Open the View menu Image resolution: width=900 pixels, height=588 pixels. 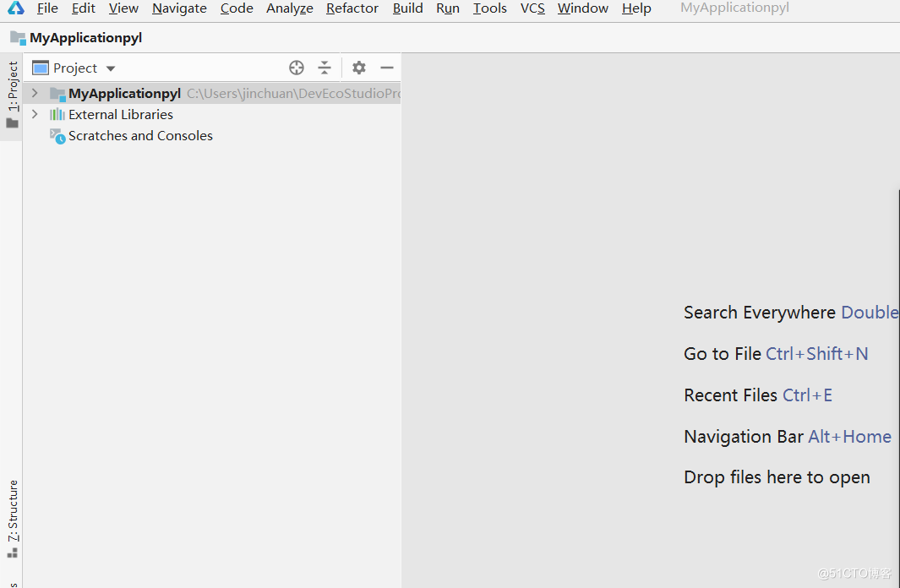pyautogui.click(x=123, y=8)
